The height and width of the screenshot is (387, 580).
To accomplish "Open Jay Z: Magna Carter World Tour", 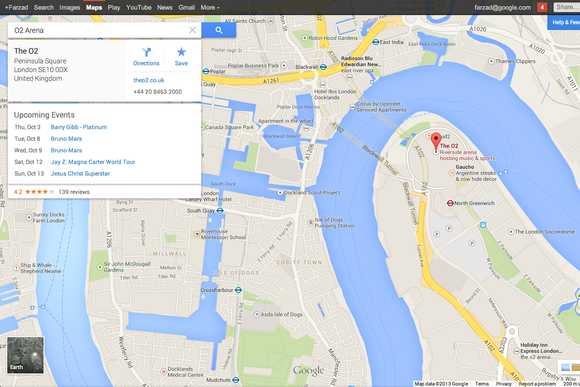I will [x=93, y=162].
